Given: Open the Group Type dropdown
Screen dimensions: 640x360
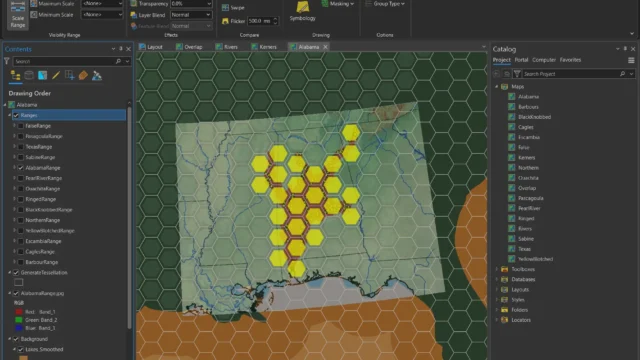Looking at the screenshot, I should [385, 4].
